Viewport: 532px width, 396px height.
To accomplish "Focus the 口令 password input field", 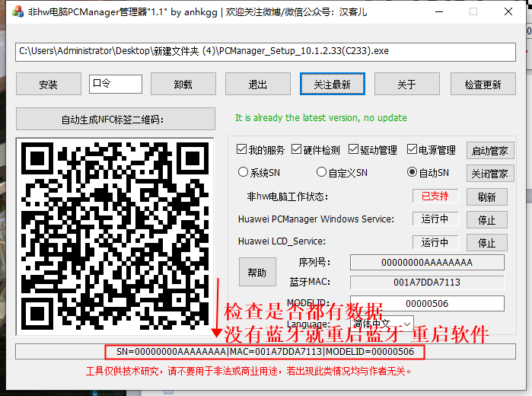I will [116, 84].
